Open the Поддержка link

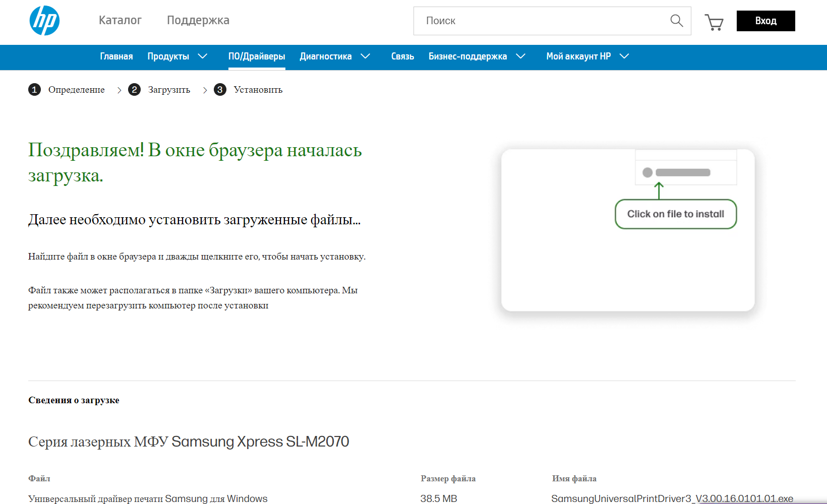coord(198,20)
